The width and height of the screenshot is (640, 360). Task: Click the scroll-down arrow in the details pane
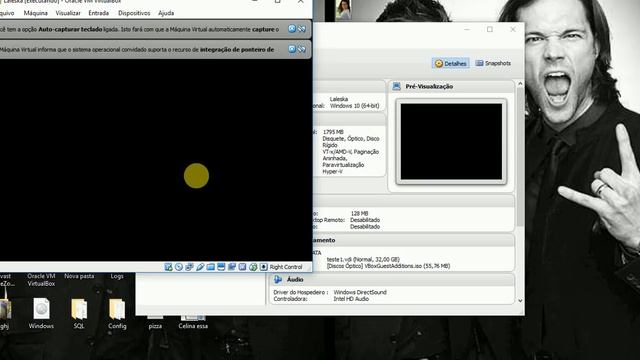pos(520,300)
